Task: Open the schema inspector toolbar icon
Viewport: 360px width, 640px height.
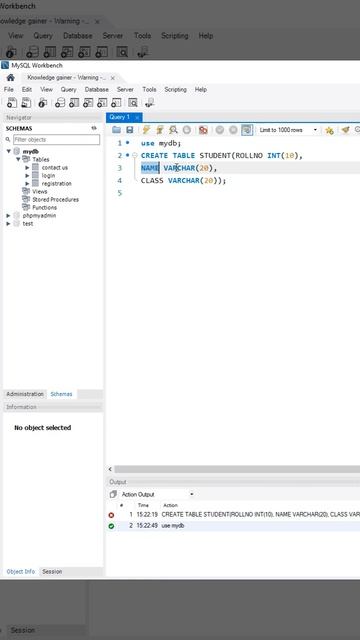Action: pyautogui.click(x=42, y=103)
